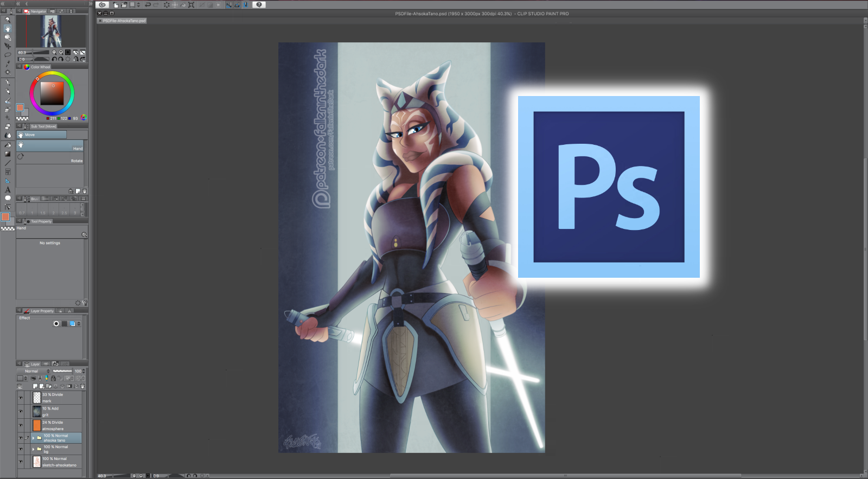Hide the sketch-ahsokatano layer
Viewport: 868px width, 479px height.
click(x=21, y=462)
